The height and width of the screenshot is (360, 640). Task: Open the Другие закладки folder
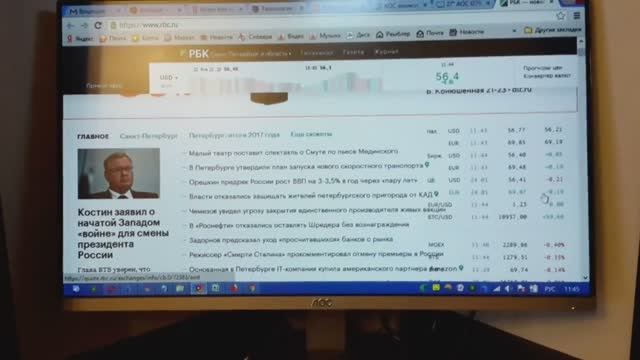click(x=553, y=30)
